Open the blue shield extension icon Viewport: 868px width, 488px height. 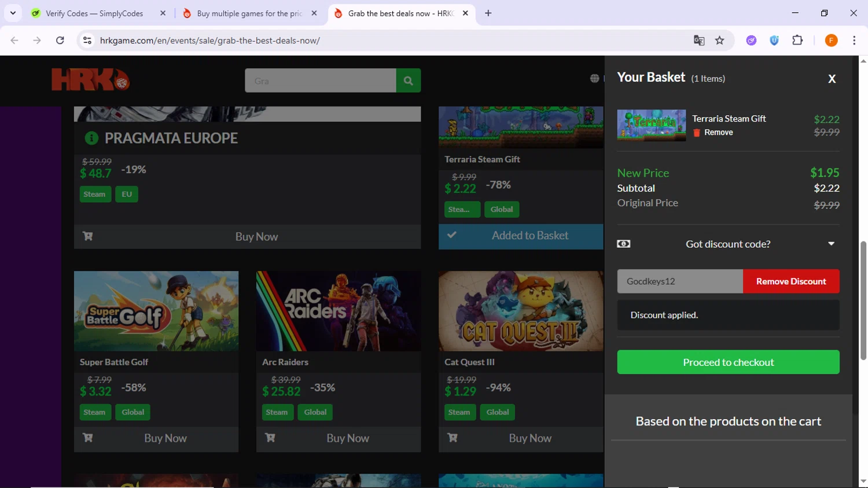pyautogui.click(x=774, y=41)
